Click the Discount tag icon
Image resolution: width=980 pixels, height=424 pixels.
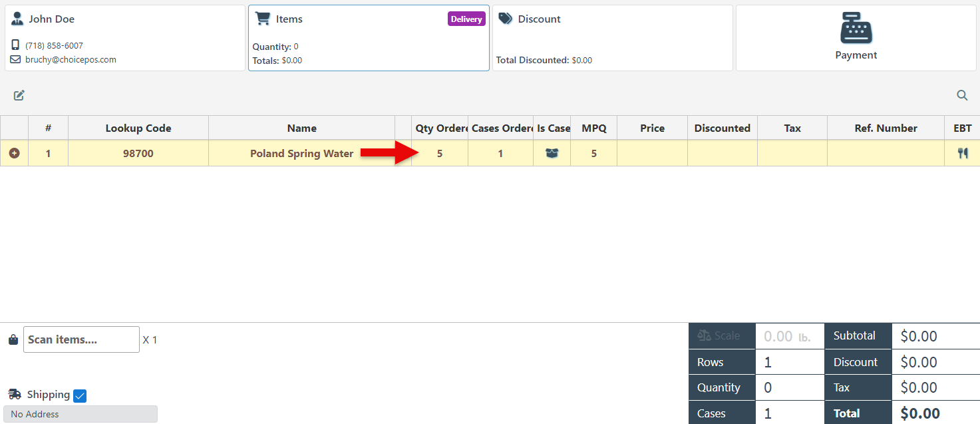tap(505, 19)
